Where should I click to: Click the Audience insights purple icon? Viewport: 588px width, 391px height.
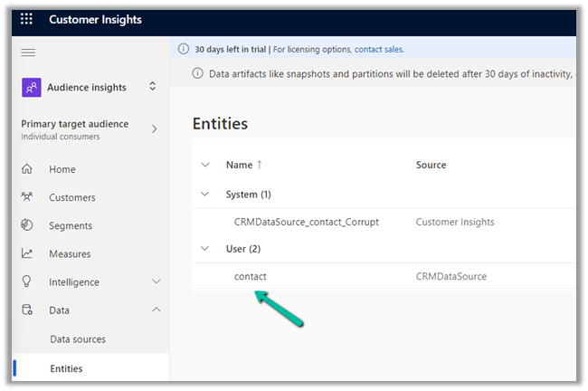31,87
